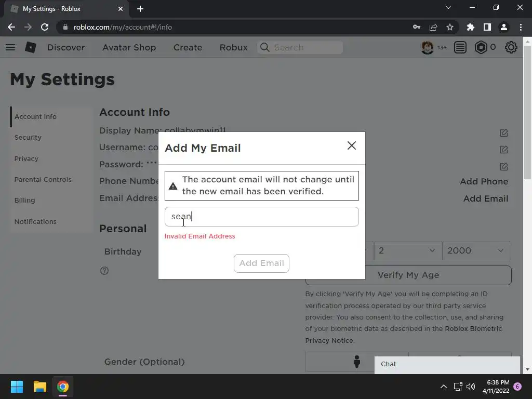Open the birthday year dropdown showing 2000

(477, 251)
